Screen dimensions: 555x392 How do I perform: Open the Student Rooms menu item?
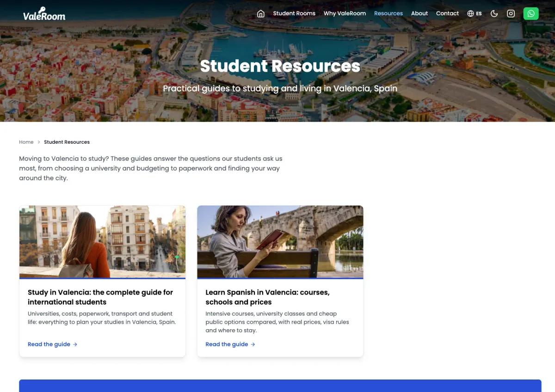[x=294, y=13]
